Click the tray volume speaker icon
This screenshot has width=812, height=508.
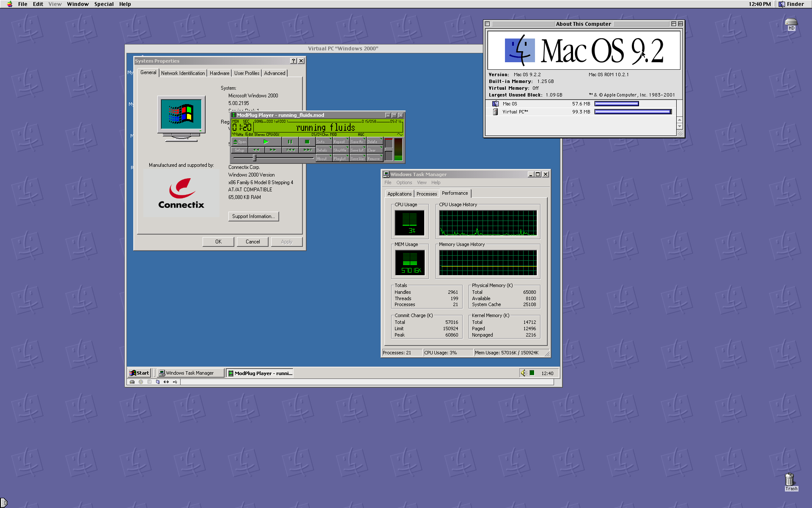[x=524, y=373]
